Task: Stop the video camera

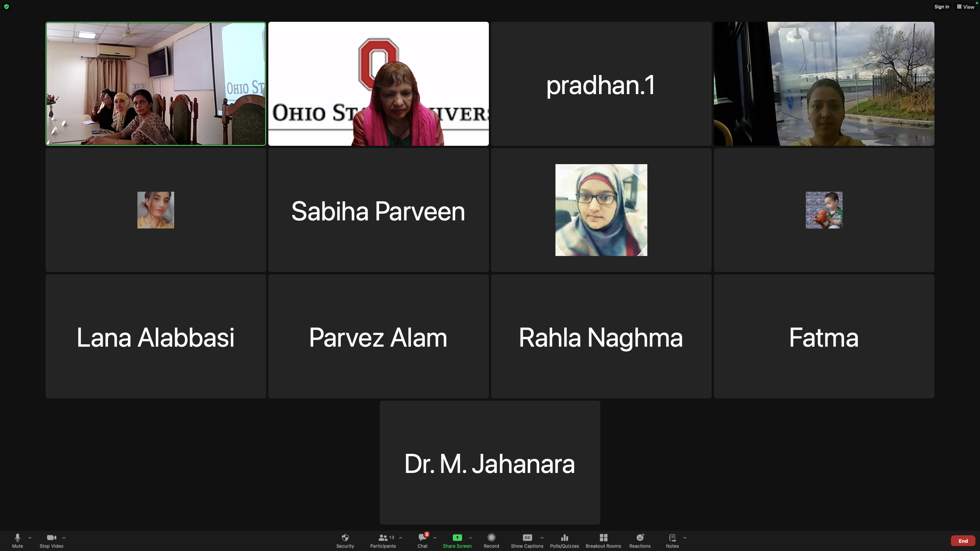Action: [x=51, y=540]
